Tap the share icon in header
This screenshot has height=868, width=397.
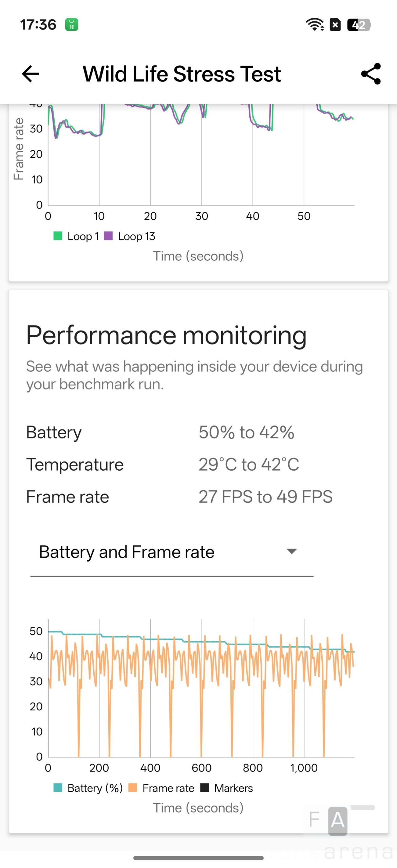pos(371,74)
